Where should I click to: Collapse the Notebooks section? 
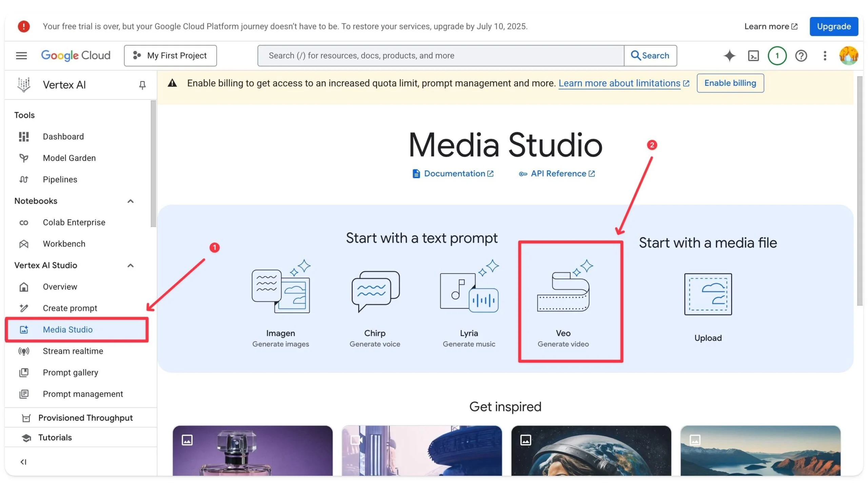coord(131,201)
